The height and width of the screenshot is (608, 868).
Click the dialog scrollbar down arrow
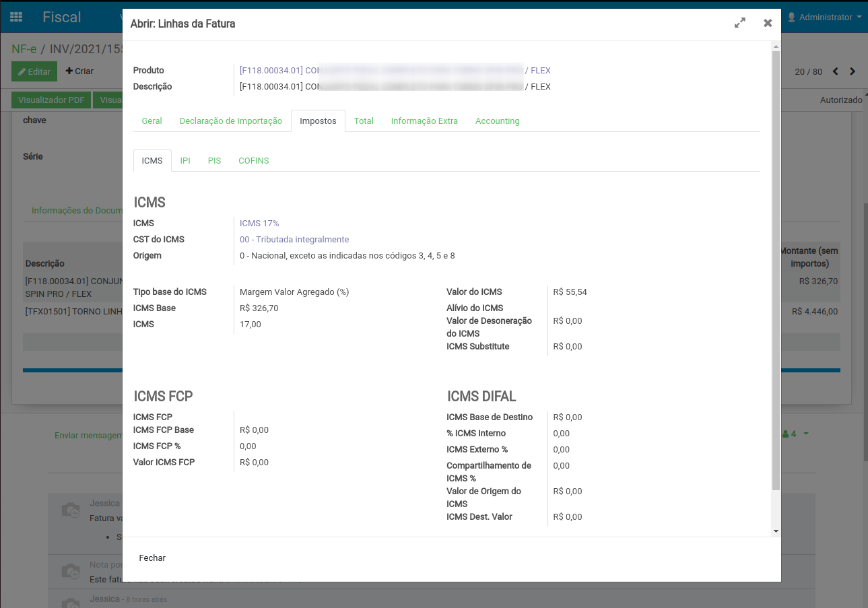point(776,531)
